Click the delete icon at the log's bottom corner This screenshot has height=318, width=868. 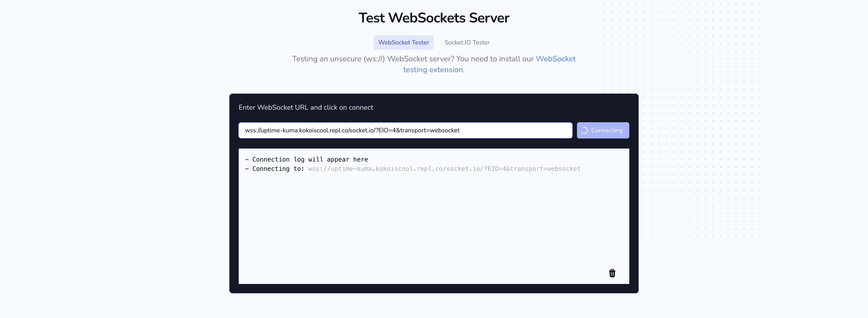pyautogui.click(x=612, y=273)
